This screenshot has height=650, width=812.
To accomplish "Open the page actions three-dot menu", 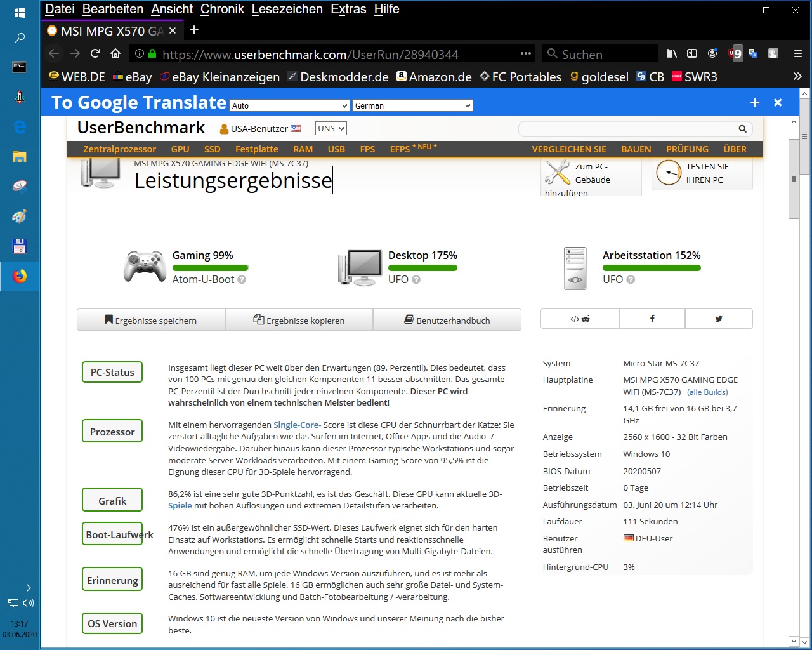I will [526, 53].
